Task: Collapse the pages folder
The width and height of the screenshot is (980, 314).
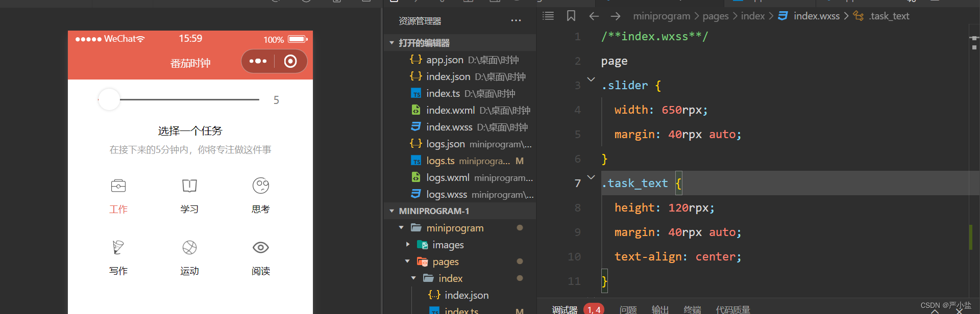Action: coord(407,261)
